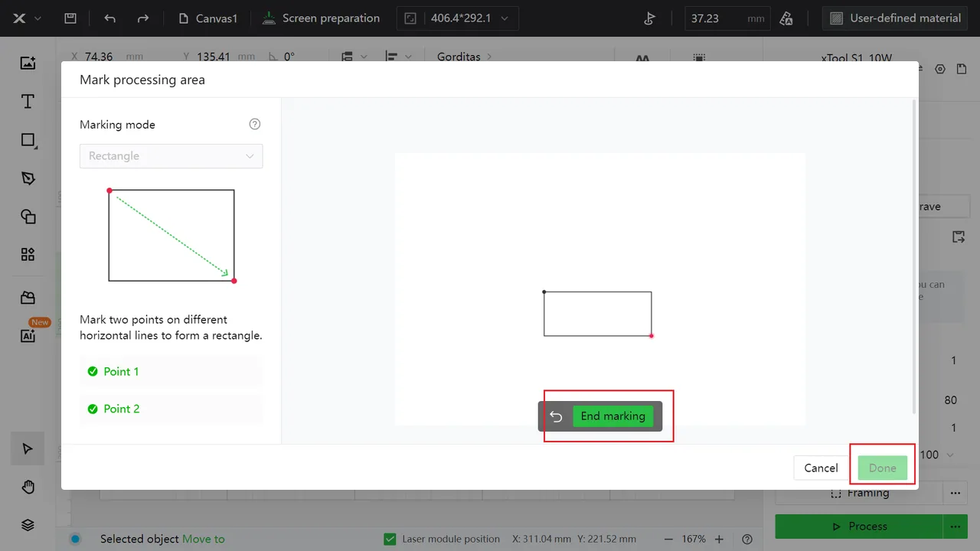Viewport: 980px width, 551px height.
Task: Click the undo marking arrow icon
Action: 557,416
